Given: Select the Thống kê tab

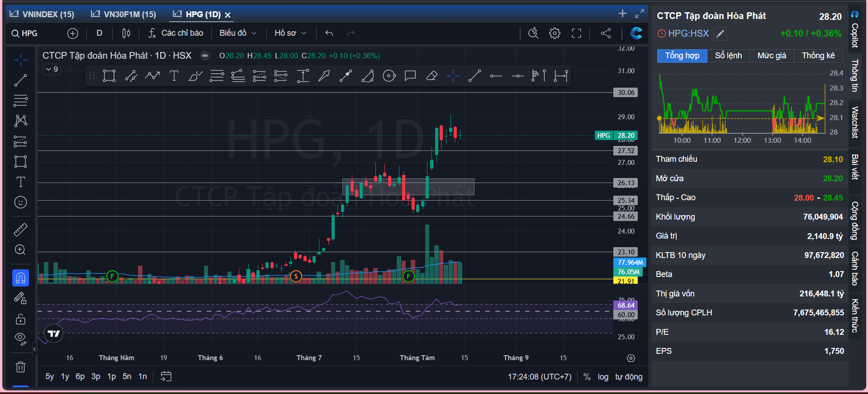Looking at the screenshot, I should 818,56.
